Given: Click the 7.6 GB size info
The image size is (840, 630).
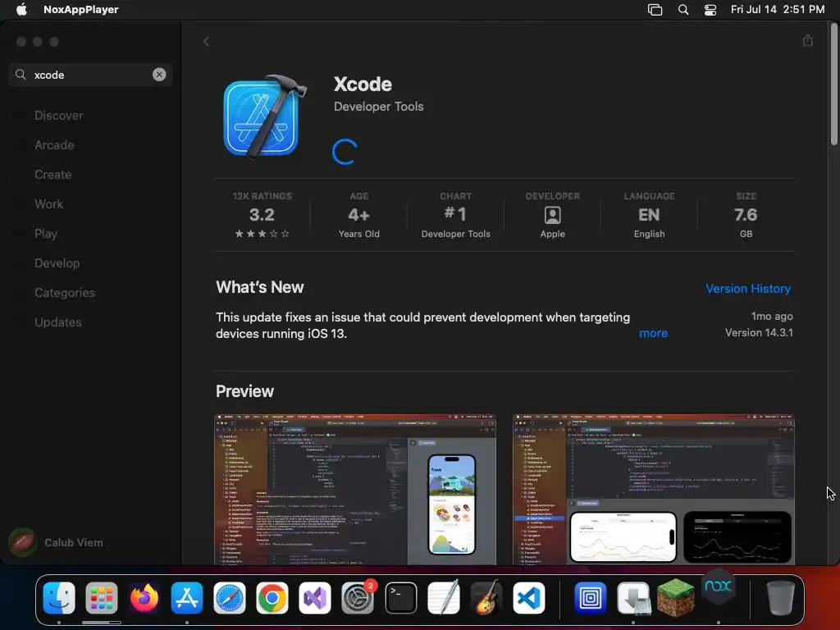Looking at the screenshot, I should pos(746,215).
